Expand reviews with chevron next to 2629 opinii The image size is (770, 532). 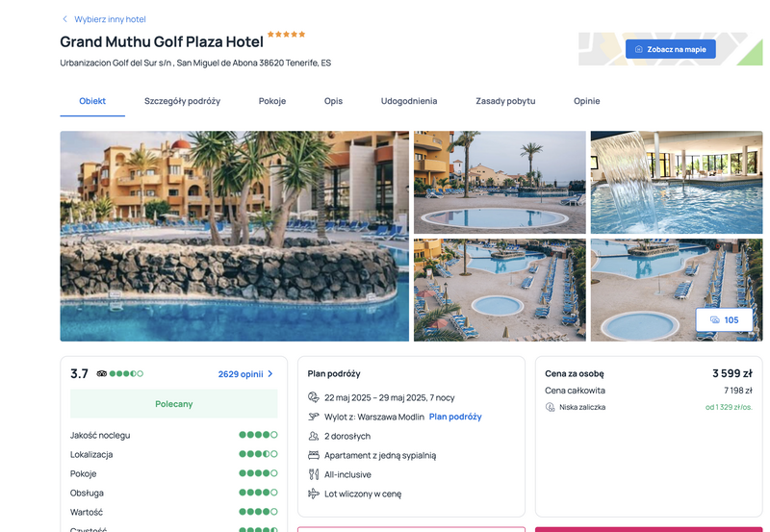tap(270, 374)
